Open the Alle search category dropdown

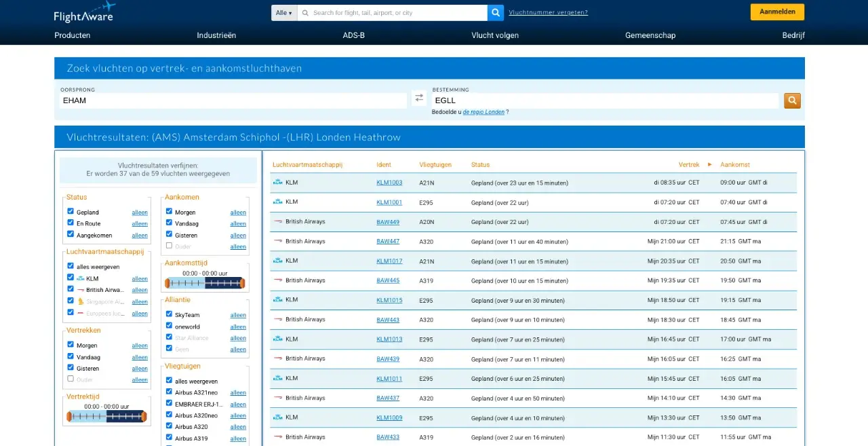click(284, 13)
